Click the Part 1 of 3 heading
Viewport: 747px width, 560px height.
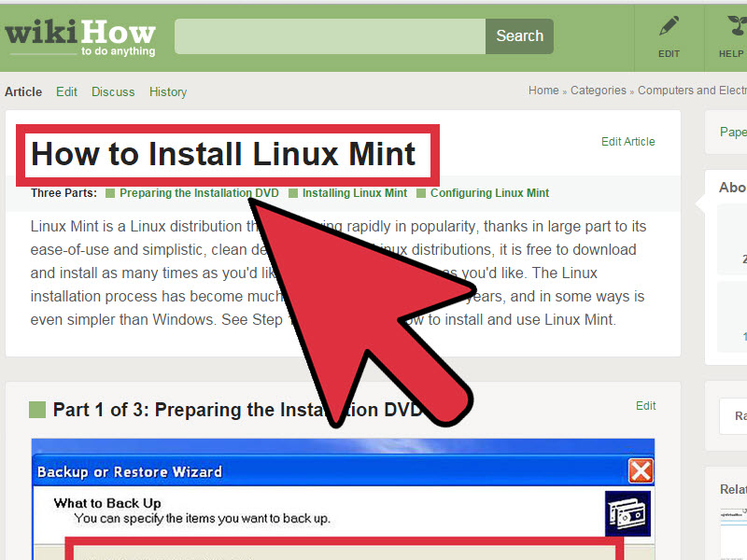[238, 410]
